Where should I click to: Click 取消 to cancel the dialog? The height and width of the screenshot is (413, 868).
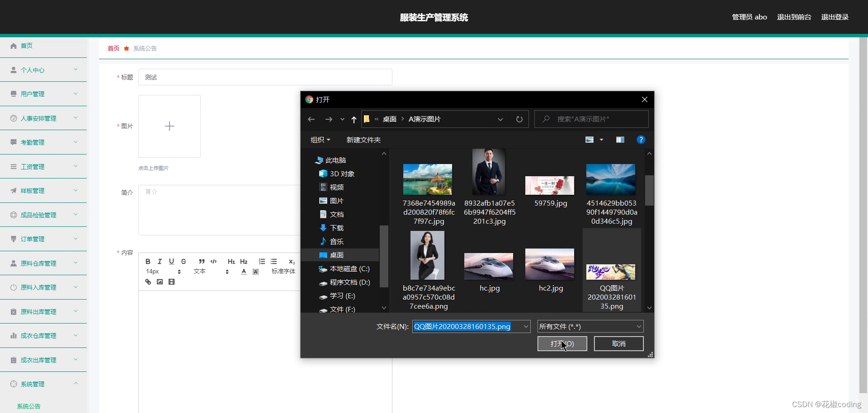tap(618, 343)
